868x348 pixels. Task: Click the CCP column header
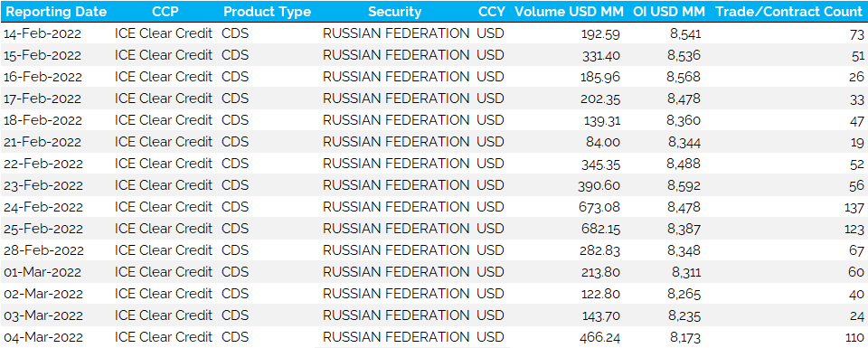pyautogui.click(x=165, y=12)
